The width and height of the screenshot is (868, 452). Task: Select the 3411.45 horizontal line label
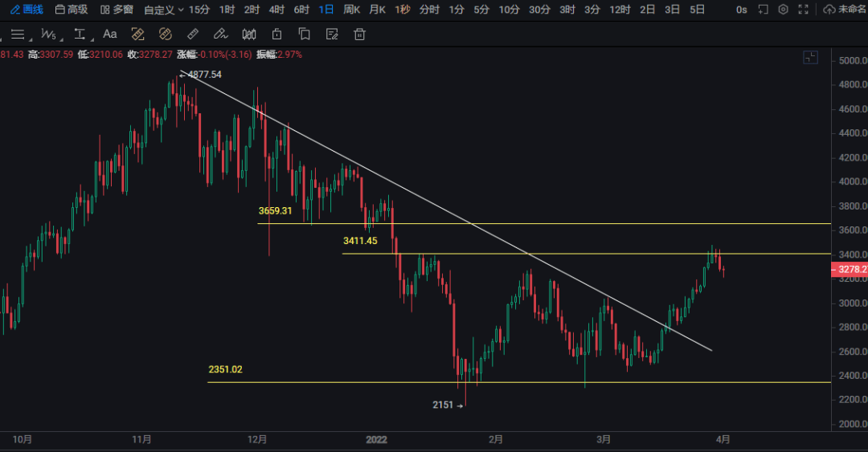(360, 241)
